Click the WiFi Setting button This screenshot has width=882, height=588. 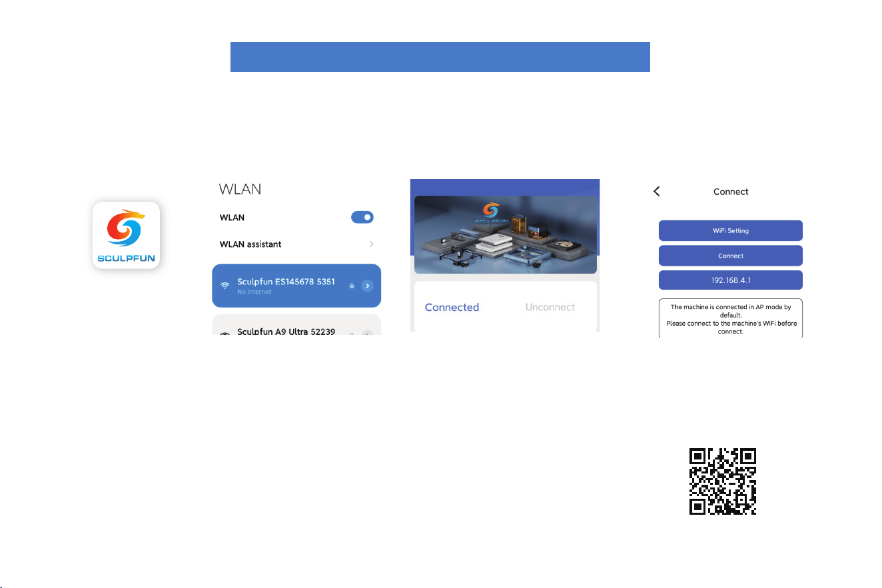click(730, 230)
